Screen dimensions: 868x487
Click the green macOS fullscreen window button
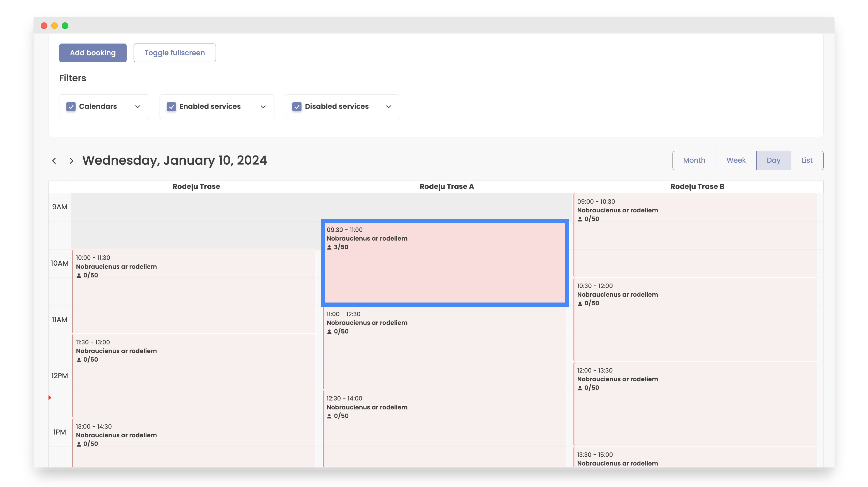65,26
